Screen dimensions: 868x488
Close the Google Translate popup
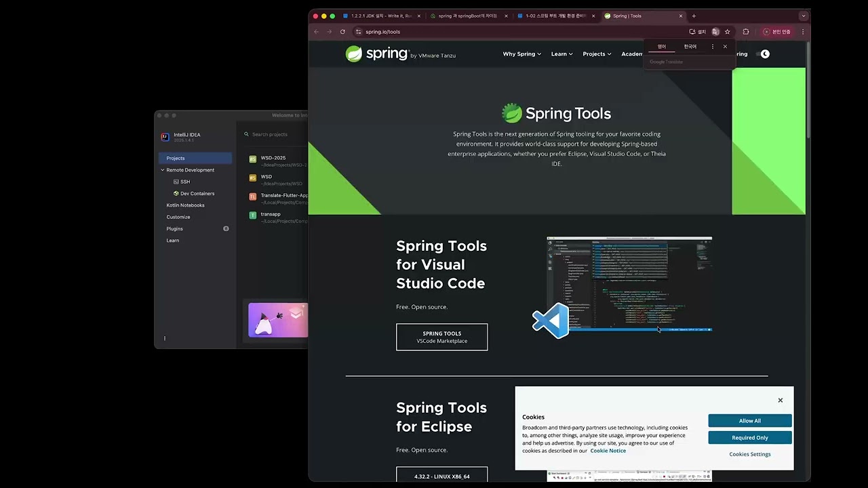pyautogui.click(x=725, y=47)
